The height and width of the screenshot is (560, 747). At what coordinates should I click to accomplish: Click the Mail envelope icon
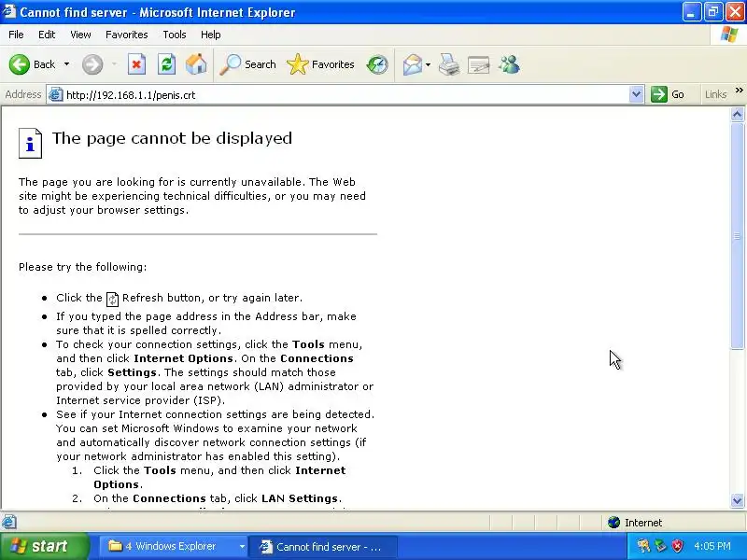[412, 64]
